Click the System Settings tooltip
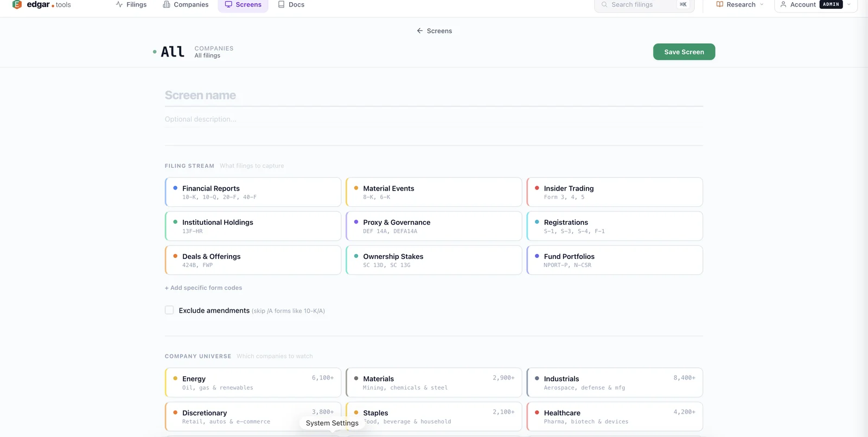This screenshot has width=868, height=437. pos(332,423)
